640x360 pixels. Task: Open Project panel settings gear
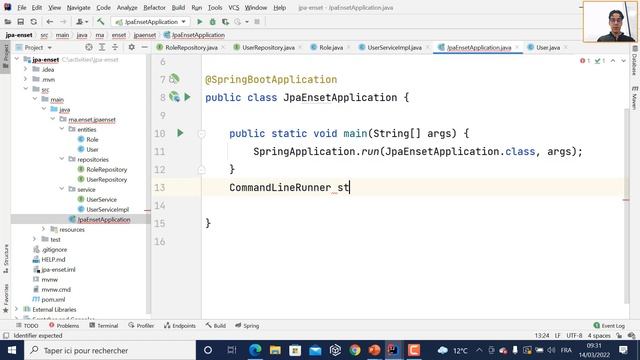point(131,47)
